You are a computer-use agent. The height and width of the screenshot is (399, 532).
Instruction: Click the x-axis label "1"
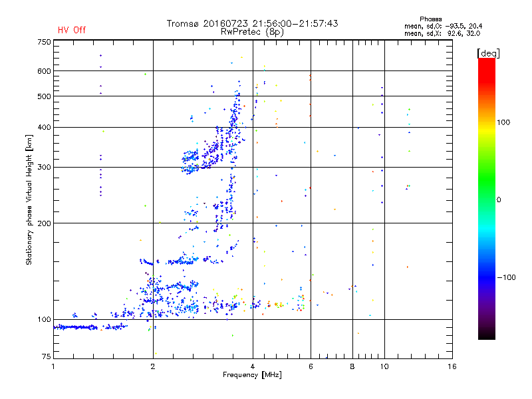53,366
